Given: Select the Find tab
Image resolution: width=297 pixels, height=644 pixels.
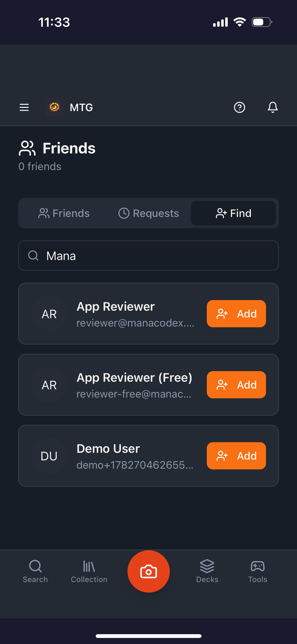Looking at the screenshot, I should [x=233, y=213].
